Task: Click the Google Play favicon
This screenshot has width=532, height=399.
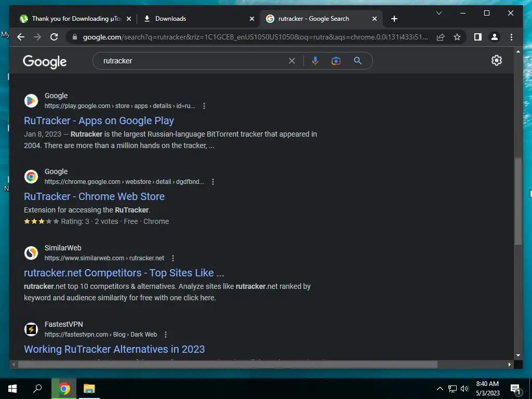Action: [x=31, y=101]
